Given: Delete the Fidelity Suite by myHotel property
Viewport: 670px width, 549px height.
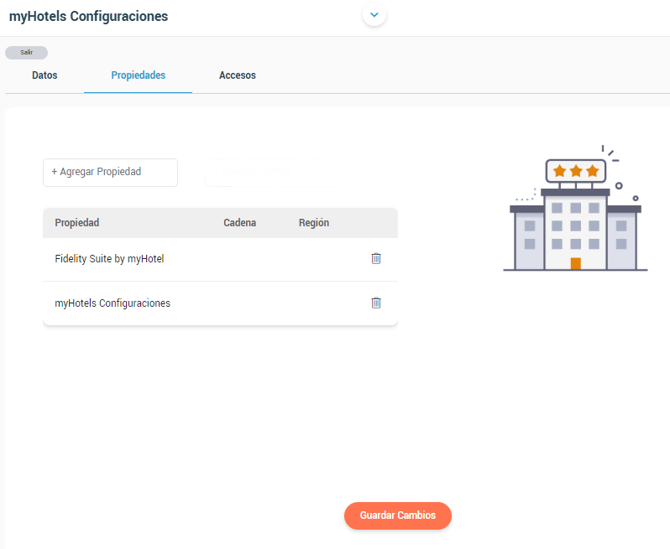Looking at the screenshot, I should click(376, 258).
